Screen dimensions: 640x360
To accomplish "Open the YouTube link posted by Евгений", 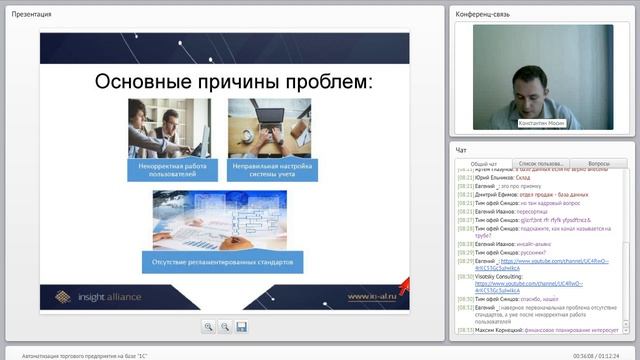I will (x=542, y=264).
